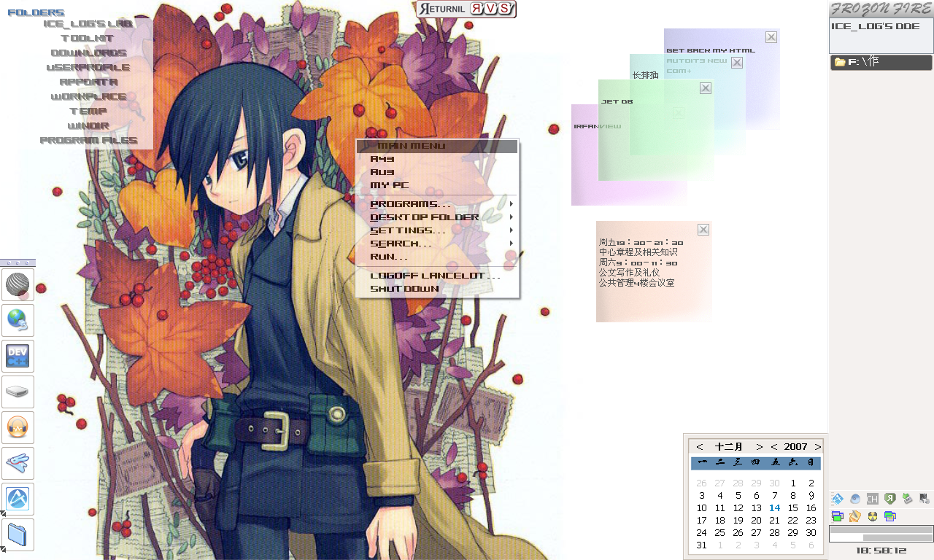Open the WinDir folder link
This screenshot has height=560, width=934.
[x=88, y=125]
